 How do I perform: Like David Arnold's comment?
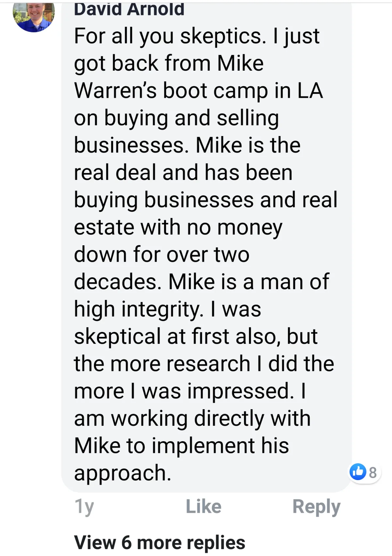click(204, 507)
